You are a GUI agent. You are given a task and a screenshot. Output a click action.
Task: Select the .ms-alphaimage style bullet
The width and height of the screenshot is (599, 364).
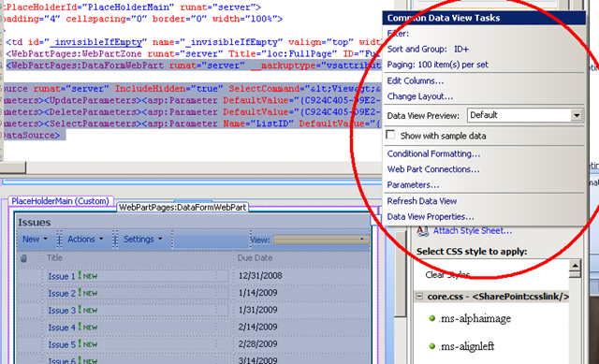click(432, 318)
